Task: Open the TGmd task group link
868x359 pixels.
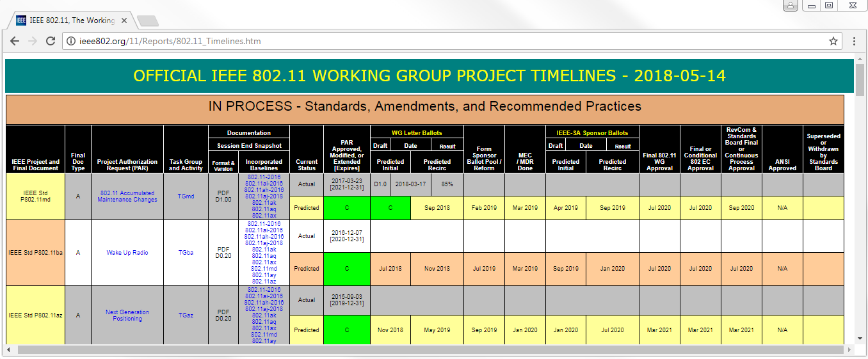Action: [186, 196]
